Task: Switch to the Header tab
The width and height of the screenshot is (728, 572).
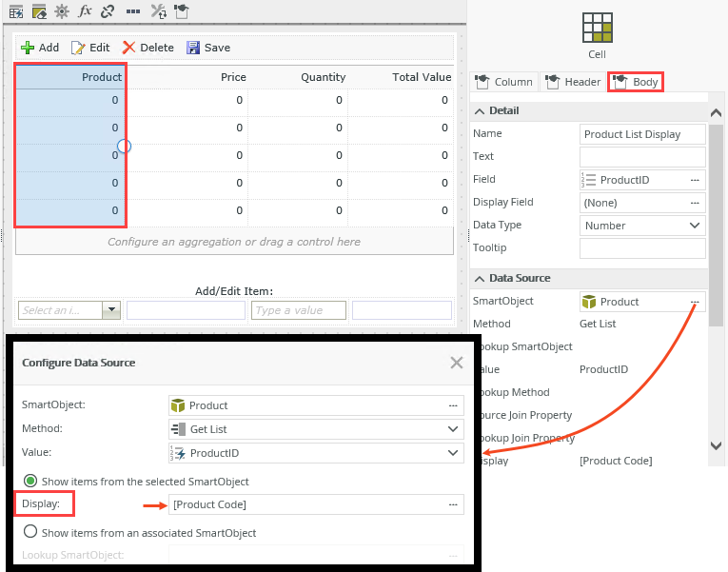Action: (x=573, y=82)
